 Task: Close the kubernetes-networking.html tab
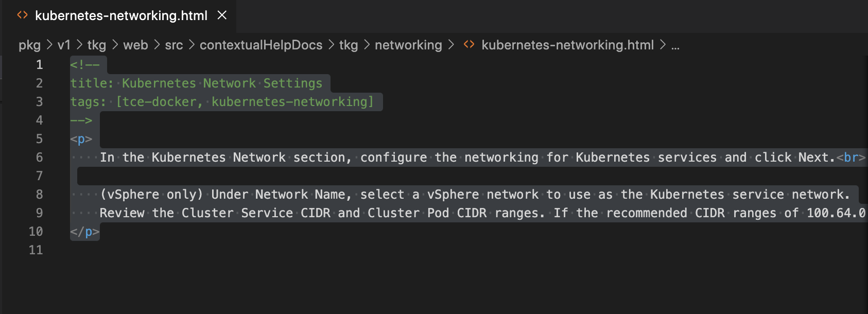[x=221, y=15]
